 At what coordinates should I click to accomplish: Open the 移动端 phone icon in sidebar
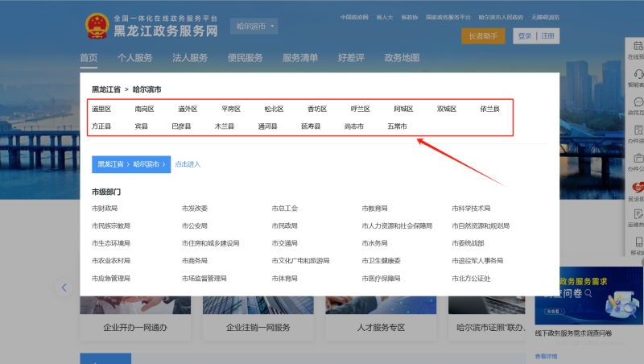click(x=639, y=242)
